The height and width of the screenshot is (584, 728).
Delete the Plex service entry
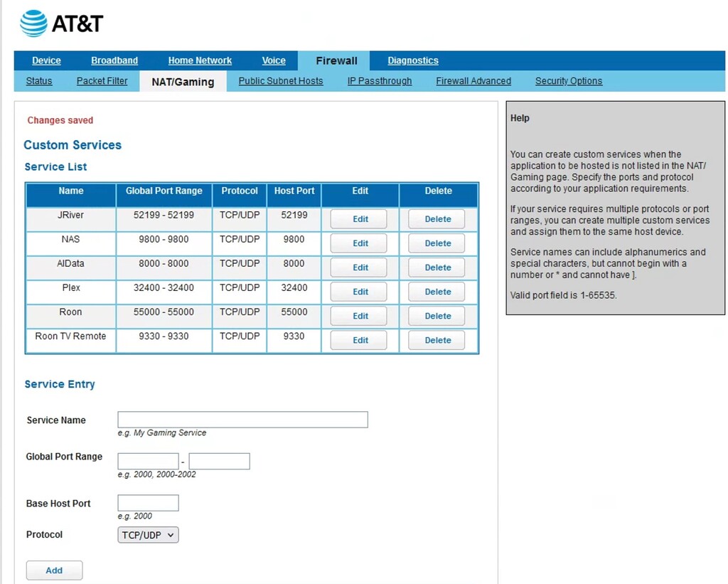436,291
